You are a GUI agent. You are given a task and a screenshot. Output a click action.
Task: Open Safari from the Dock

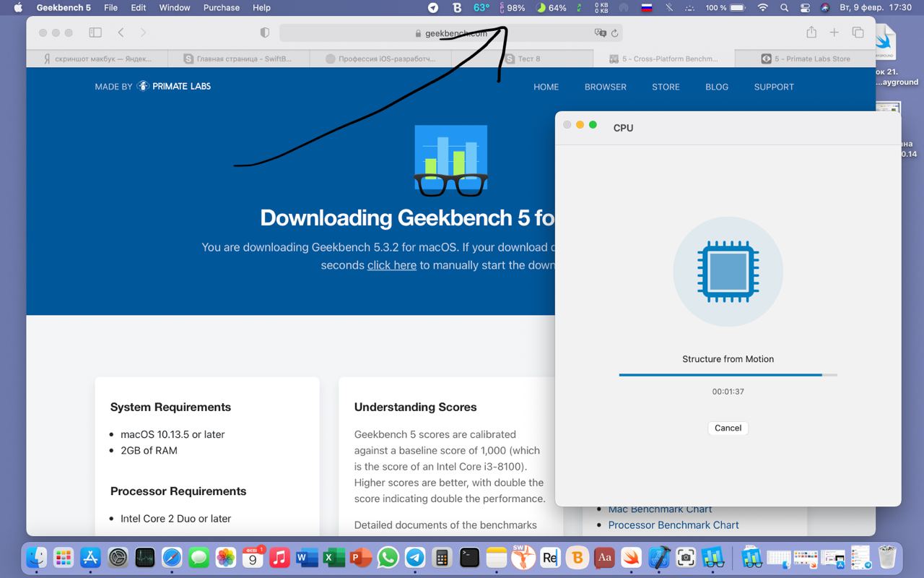(172, 557)
